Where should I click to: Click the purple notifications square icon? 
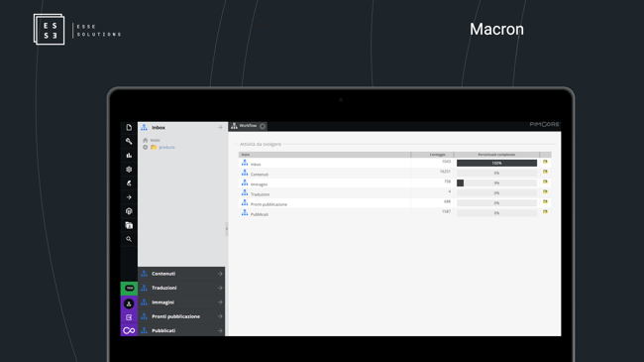coord(129,317)
